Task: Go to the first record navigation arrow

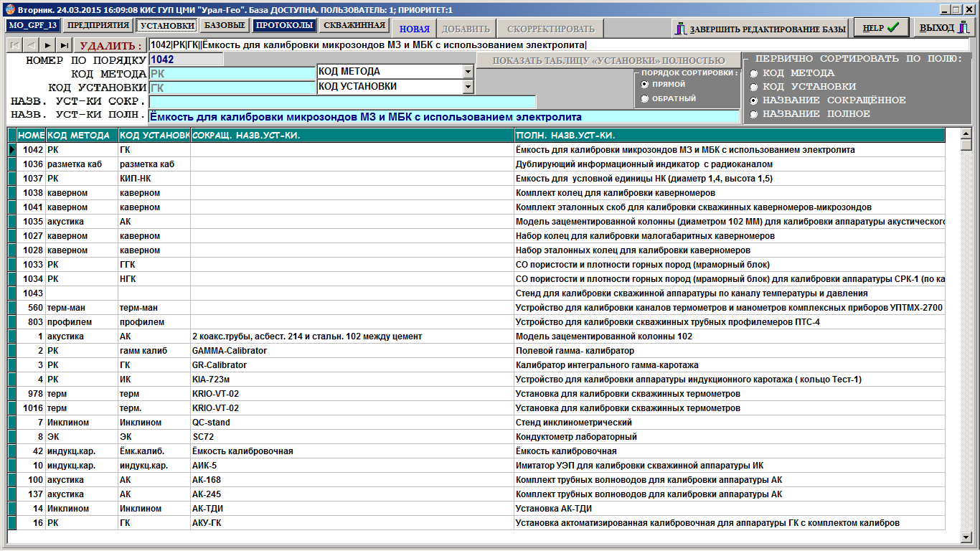Action: [x=14, y=46]
